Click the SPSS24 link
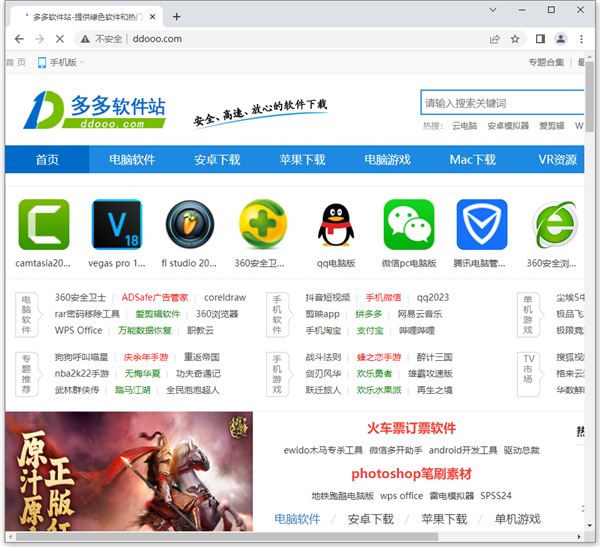Viewport: 600px width, 547px height. pos(496,496)
